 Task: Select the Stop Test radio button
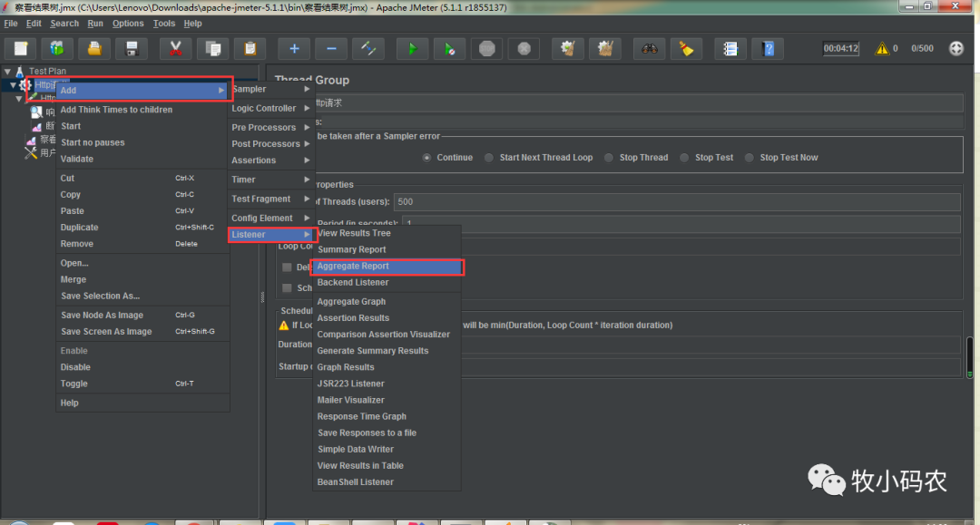tap(684, 157)
